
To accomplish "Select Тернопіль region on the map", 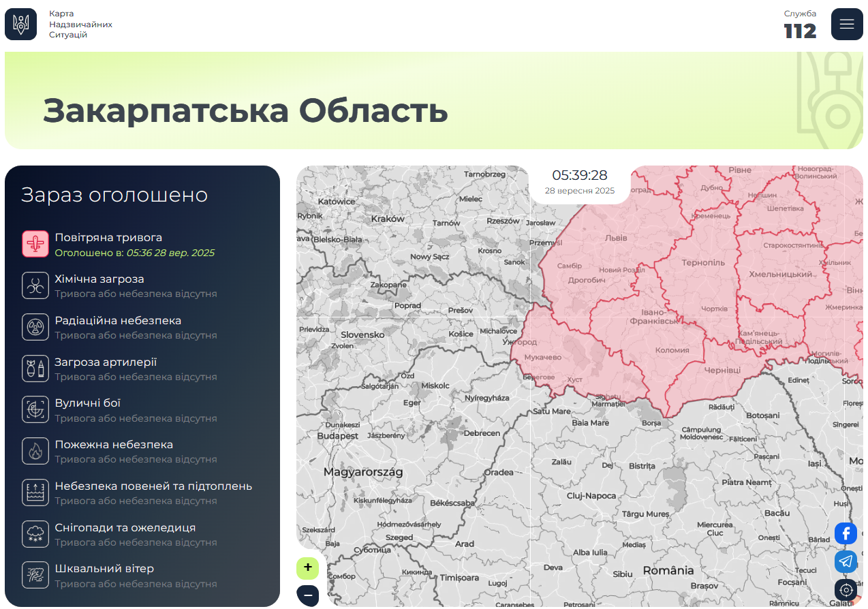I will click(702, 263).
